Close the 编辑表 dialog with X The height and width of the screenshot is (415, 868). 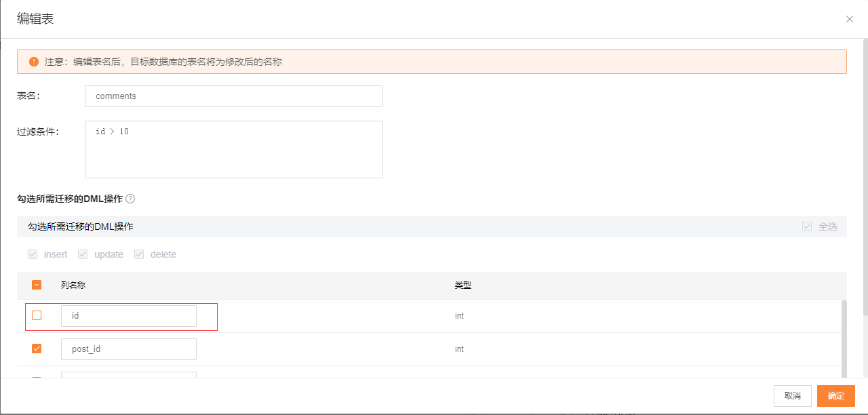pos(850,19)
